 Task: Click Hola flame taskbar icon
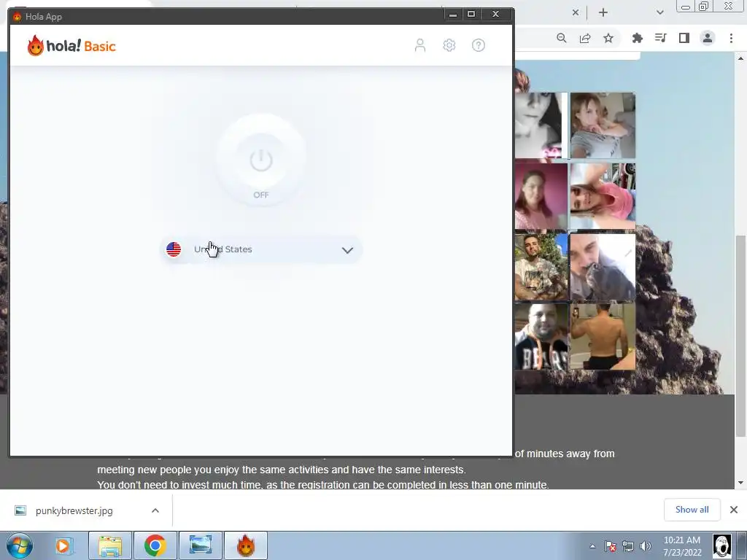coord(246,545)
